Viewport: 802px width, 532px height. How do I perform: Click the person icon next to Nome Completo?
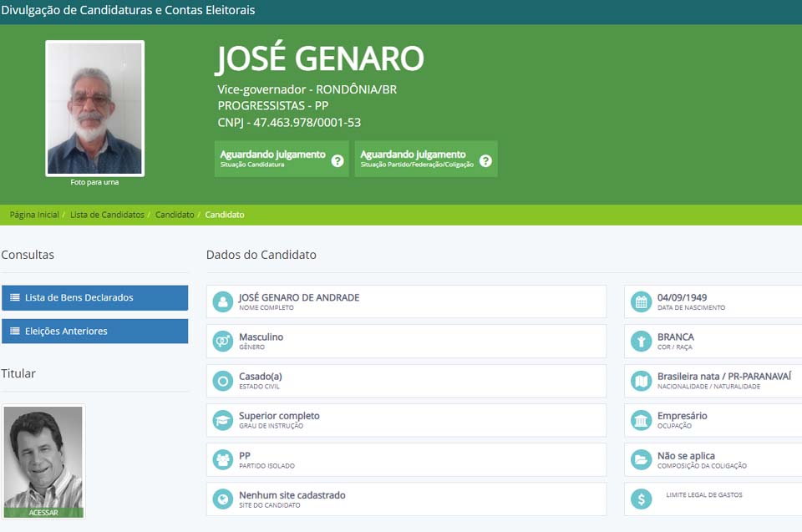coord(223,301)
